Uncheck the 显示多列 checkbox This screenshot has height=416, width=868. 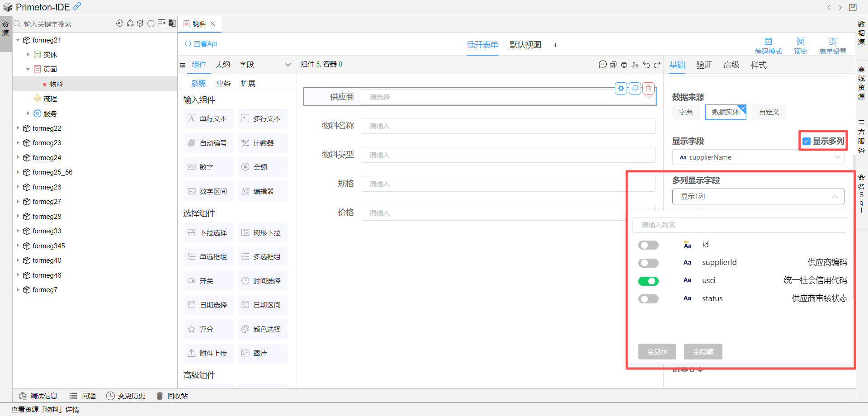click(x=807, y=142)
